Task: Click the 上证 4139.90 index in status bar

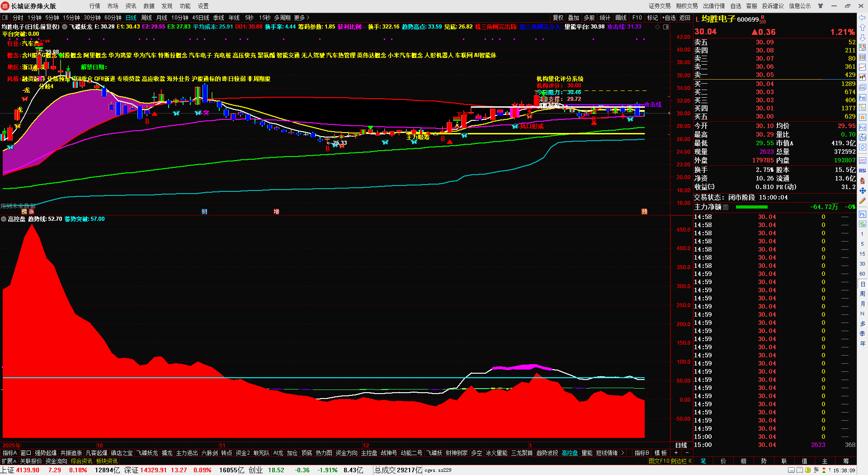Action: pos(20,470)
